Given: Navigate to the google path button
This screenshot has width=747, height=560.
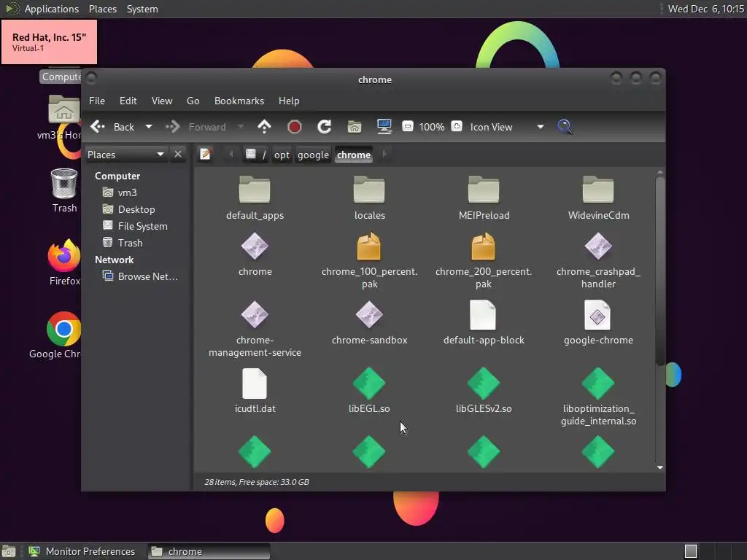Looking at the screenshot, I should point(313,155).
